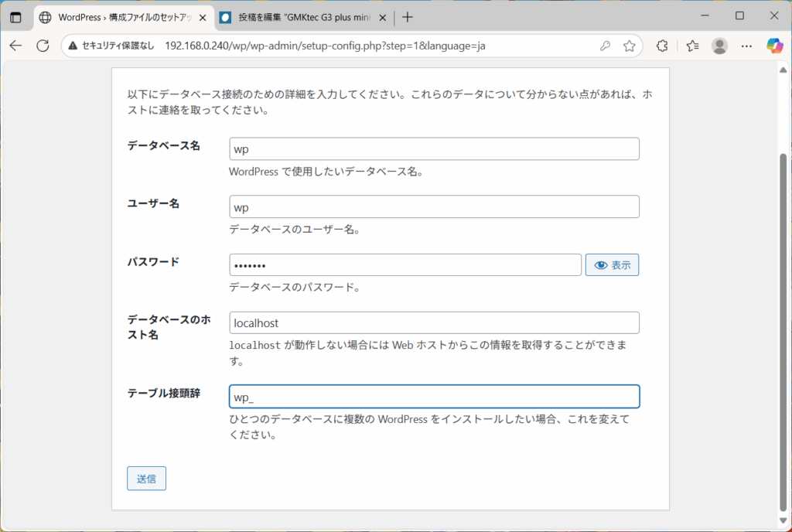Viewport: 792px width, 532px height.
Task: Open the new tab plus button
Action: tap(408, 17)
